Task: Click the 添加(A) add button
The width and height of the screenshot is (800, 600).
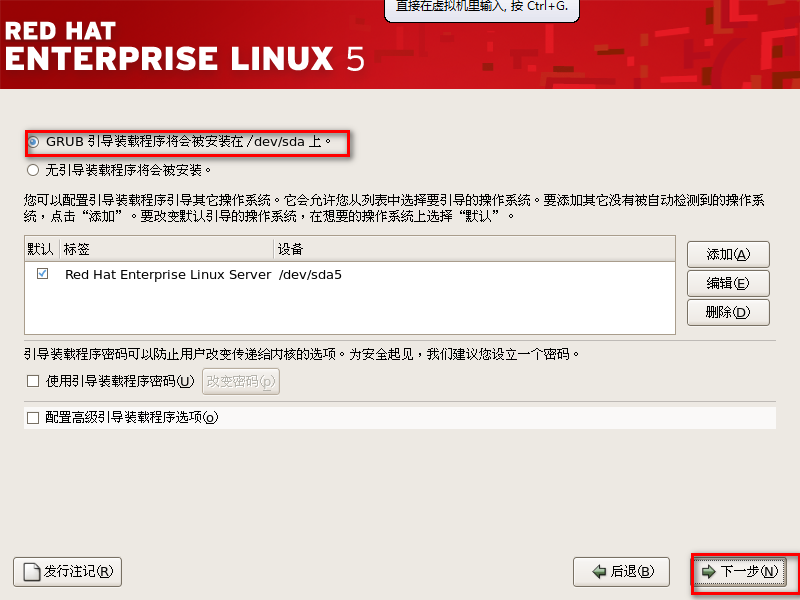Action: pyautogui.click(x=728, y=254)
